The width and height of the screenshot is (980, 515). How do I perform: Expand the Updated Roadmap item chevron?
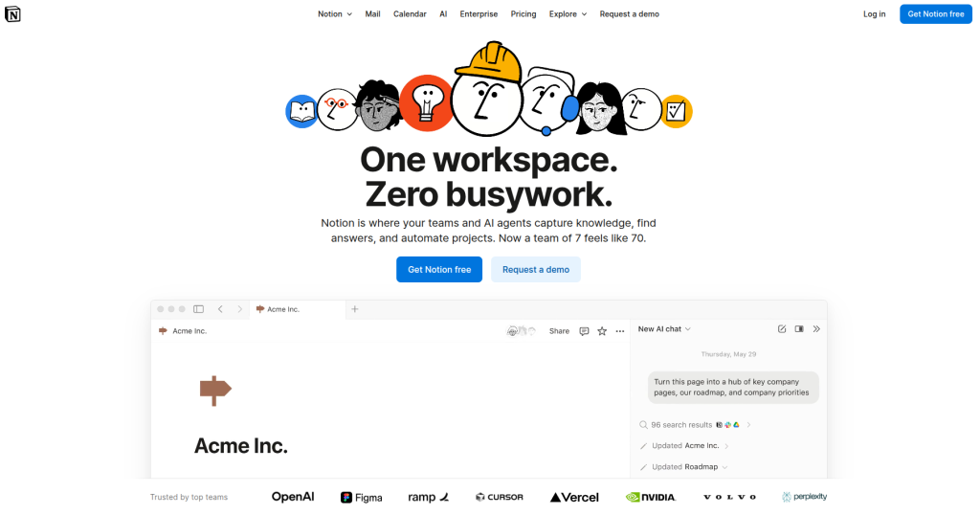725,467
